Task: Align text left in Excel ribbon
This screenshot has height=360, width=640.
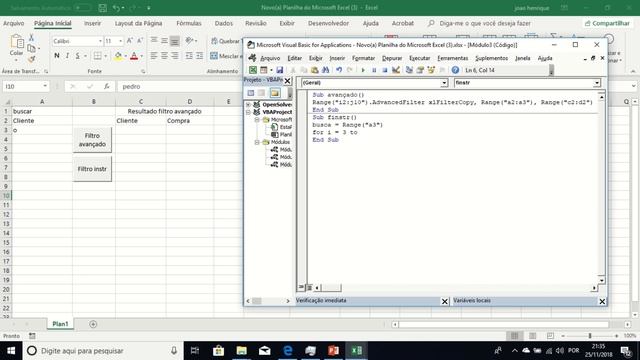Action: click(153, 56)
